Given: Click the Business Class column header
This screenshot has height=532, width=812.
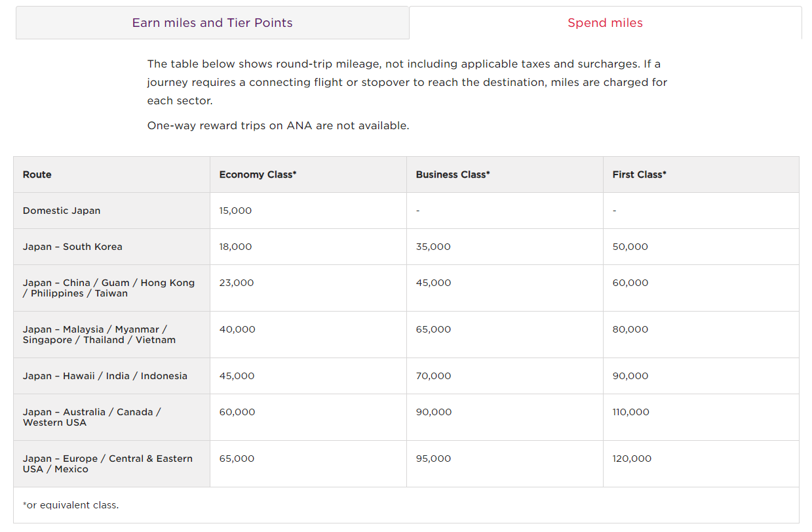Looking at the screenshot, I should (453, 174).
